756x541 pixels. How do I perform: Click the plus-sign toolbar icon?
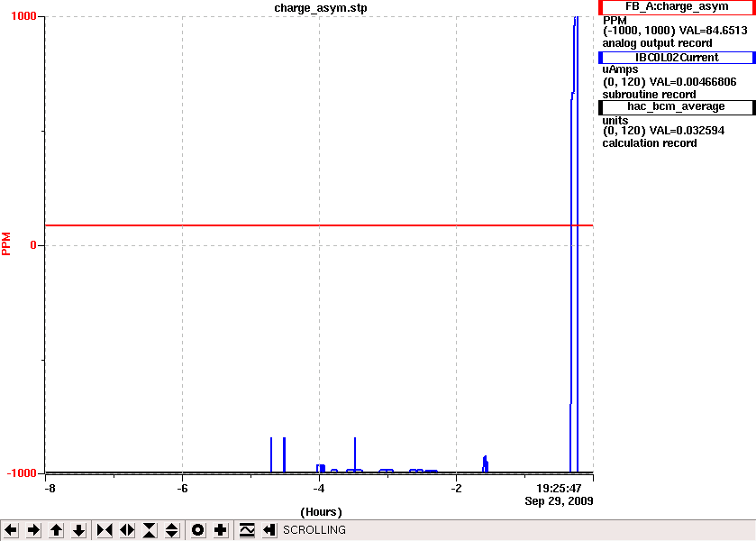[221, 530]
